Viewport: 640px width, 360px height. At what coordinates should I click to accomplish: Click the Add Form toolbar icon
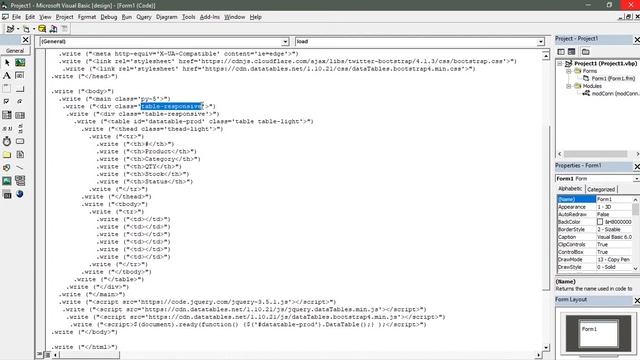pos(26,29)
